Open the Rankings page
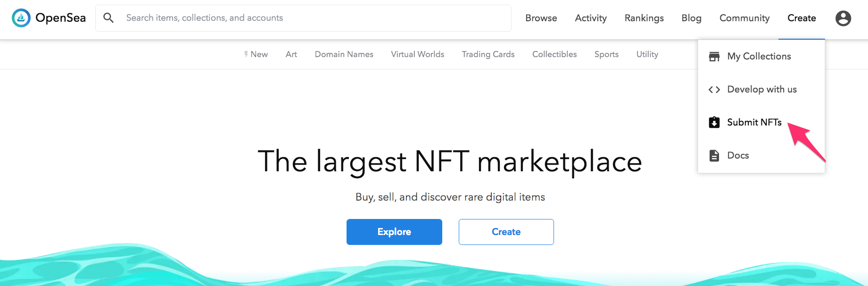This screenshot has height=286, width=868. tap(644, 18)
